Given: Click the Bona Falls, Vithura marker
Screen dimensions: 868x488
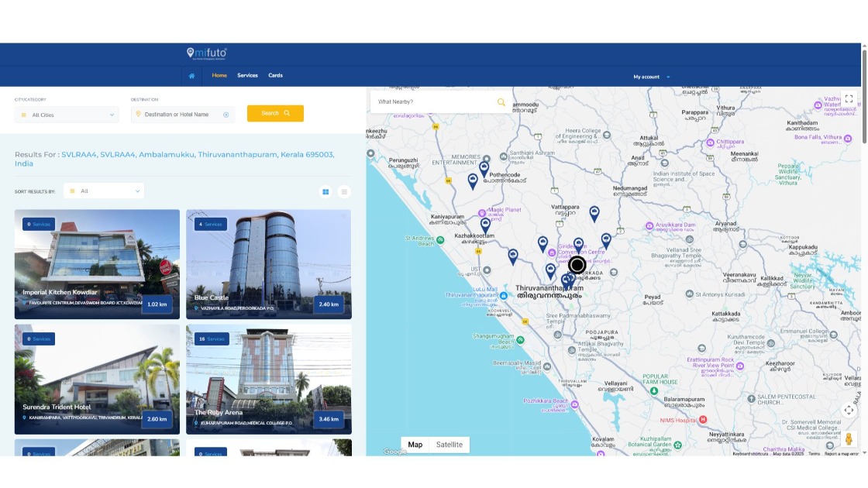Looking at the screenshot, I should tap(848, 139).
